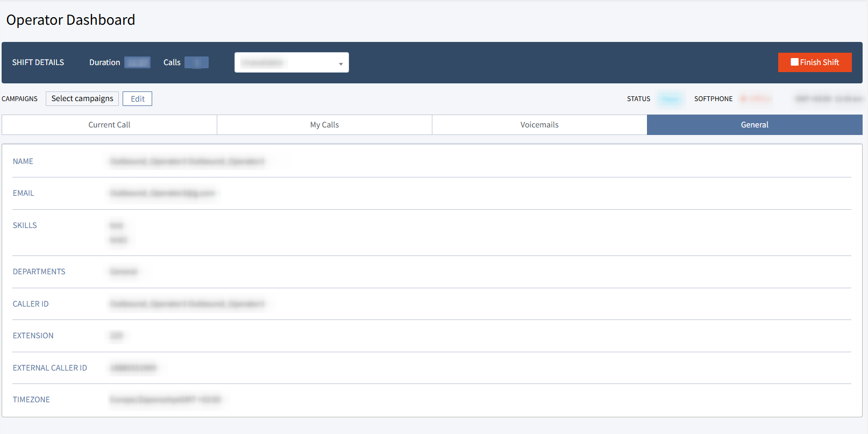Open the Select campaigns box
Viewport: 868px width, 434px height.
[x=82, y=98]
